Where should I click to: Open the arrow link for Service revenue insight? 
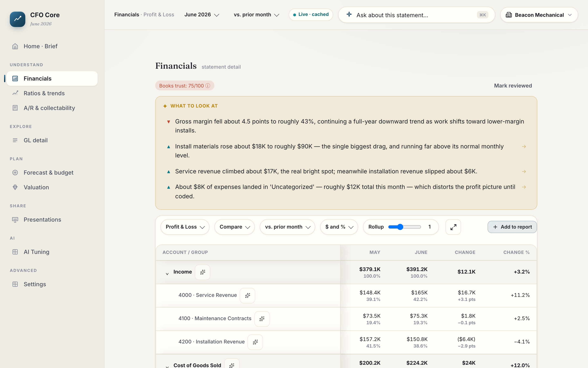point(524,172)
